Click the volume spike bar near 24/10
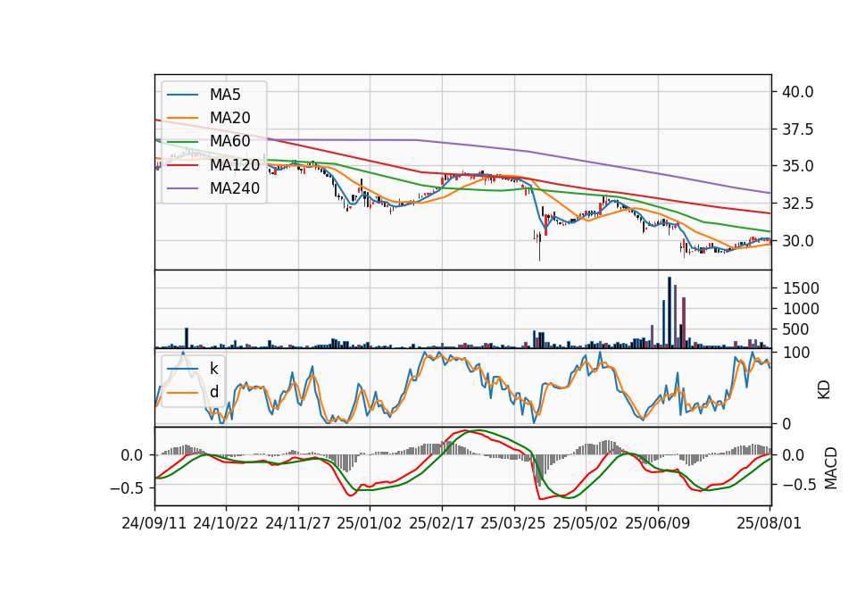Image resolution: width=857 pixels, height=616 pixels. [x=187, y=337]
